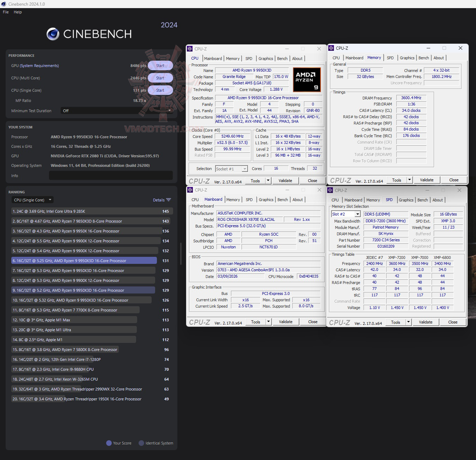476x460 pixels.
Task: Click the Patriot Memory module manufacturer field
Action: [385, 228]
